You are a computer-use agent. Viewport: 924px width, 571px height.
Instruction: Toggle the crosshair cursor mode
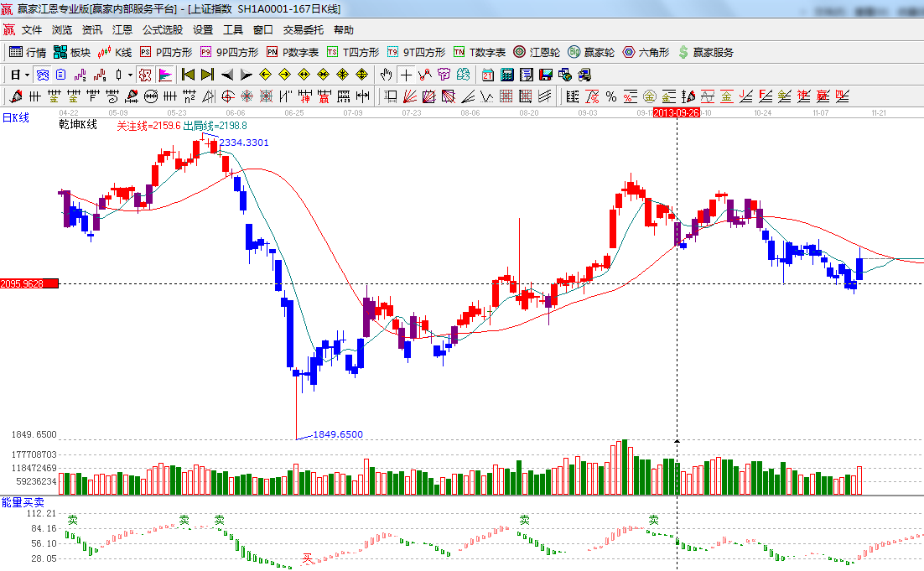click(x=406, y=75)
